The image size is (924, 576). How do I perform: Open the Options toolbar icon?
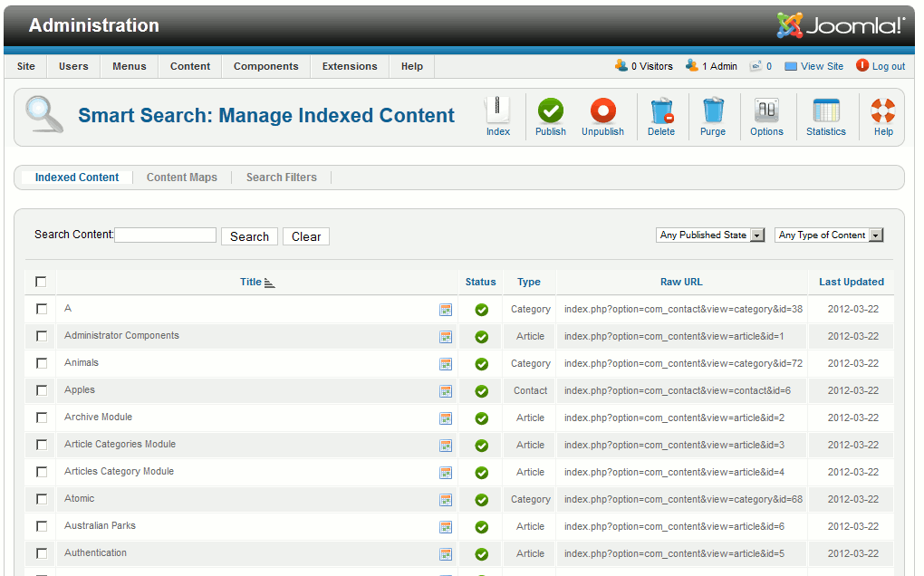tap(766, 111)
